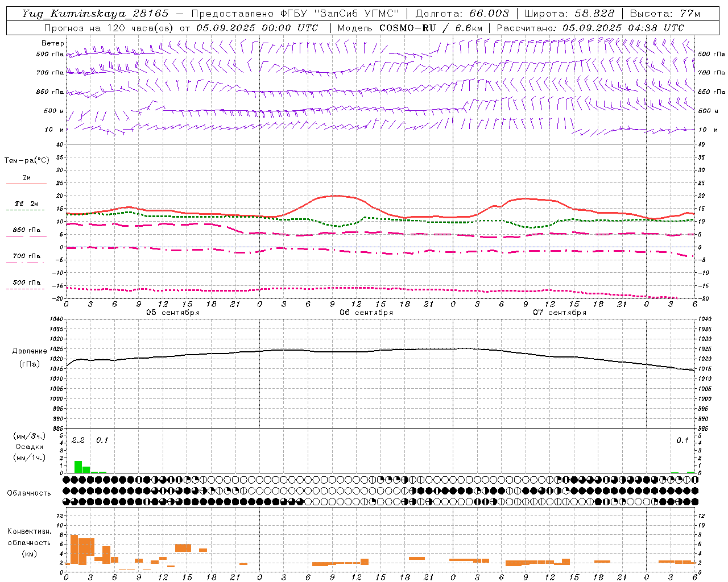Click the Облачность cloud cover label
The height and width of the screenshot is (582, 728).
(x=29, y=493)
